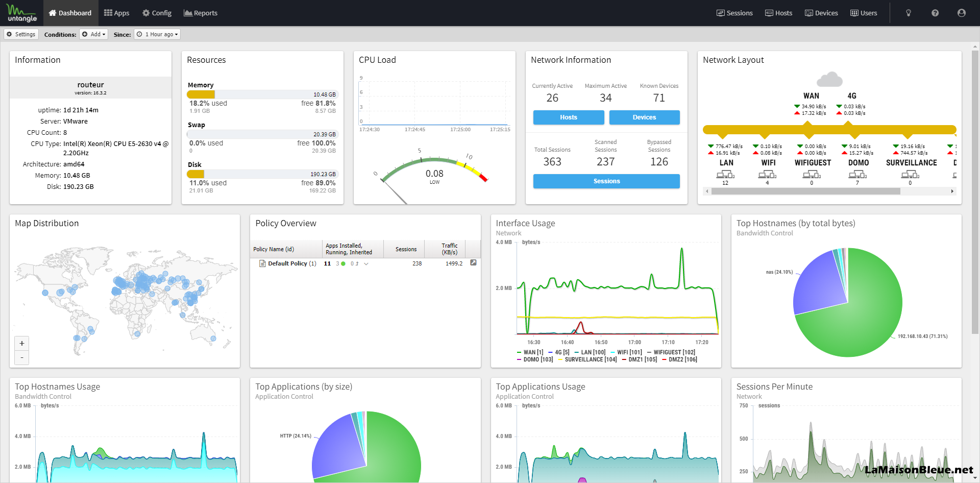The height and width of the screenshot is (483, 980).
Task: Click the WIFI devices icon
Action: (x=767, y=175)
